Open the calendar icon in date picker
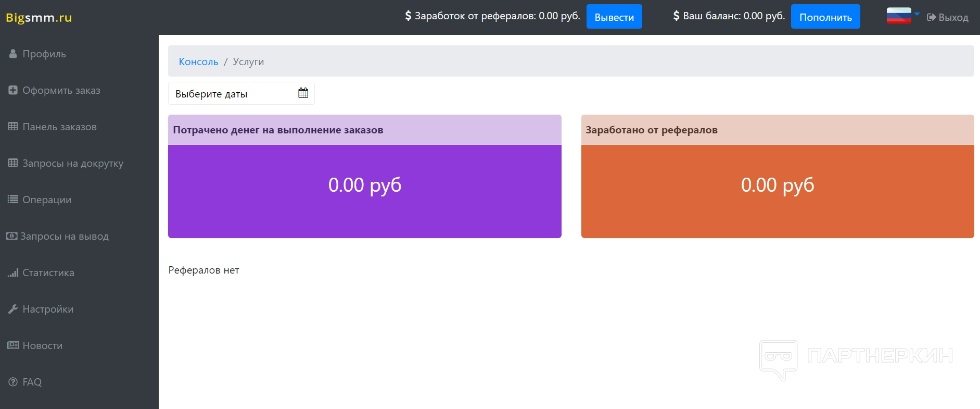The height and width of the screenshot is (409, 980). [303, 93]
